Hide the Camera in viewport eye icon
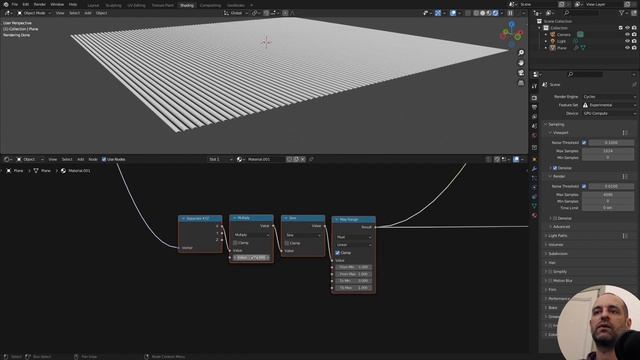Image resolution: width=640 pixels, height=360 pixels. tap(627, 35)
